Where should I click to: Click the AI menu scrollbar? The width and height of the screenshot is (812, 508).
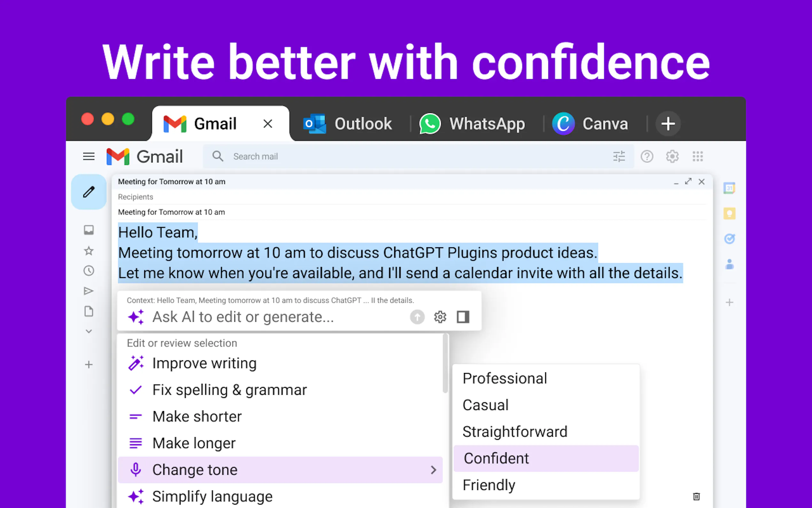coord(445,363)
